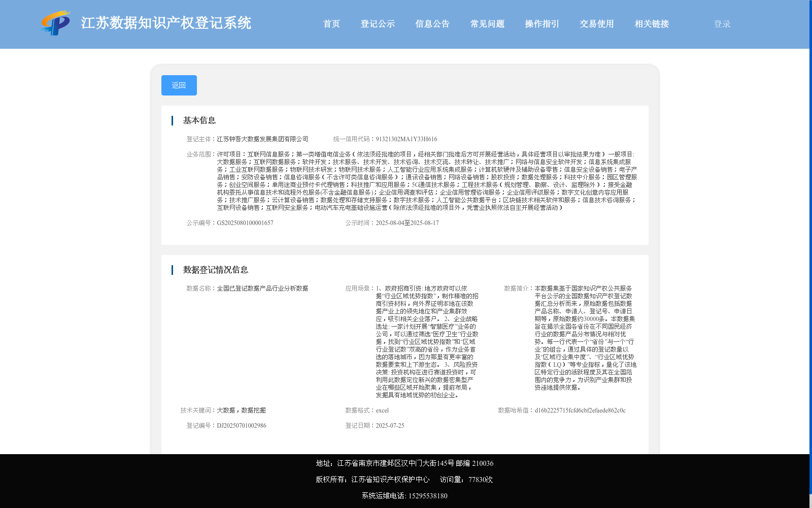Click the site logo icon
Screen dimensions: 812x508
(x=56, y=23)
